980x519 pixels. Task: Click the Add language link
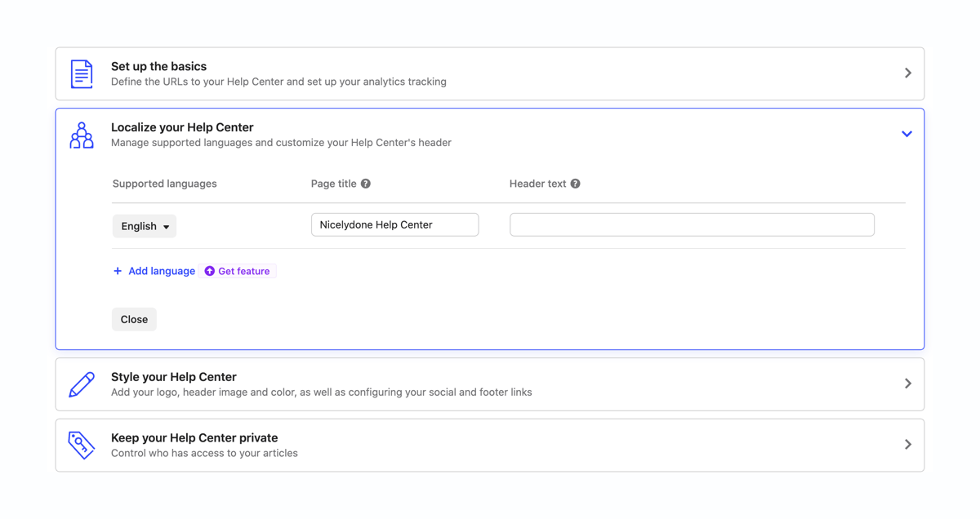(x=161, y=270)
